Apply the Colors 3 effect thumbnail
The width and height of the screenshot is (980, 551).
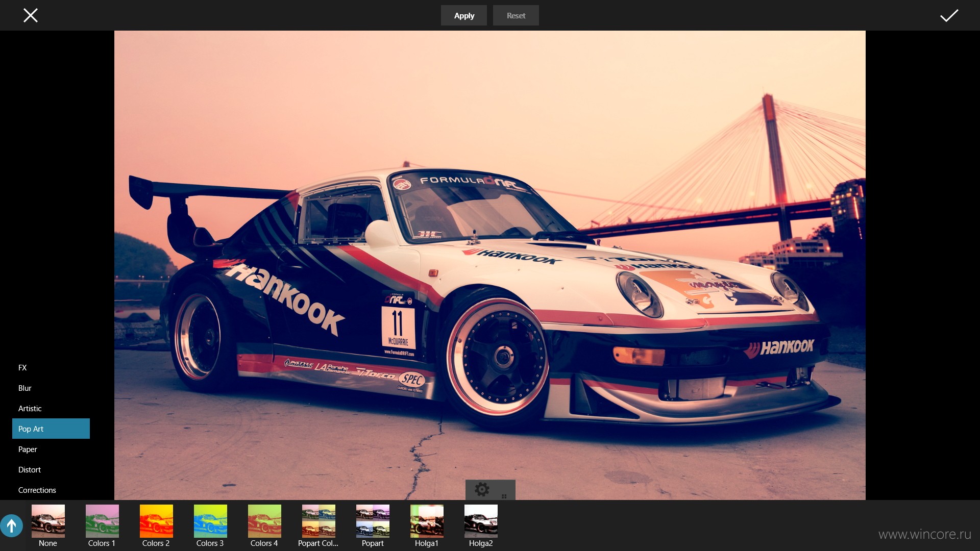coord(210,521)
